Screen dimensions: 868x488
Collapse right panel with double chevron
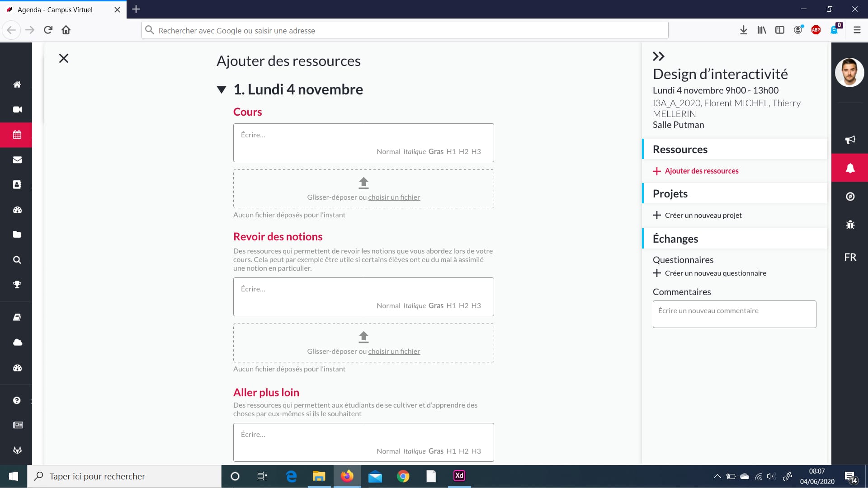point(658,56)
